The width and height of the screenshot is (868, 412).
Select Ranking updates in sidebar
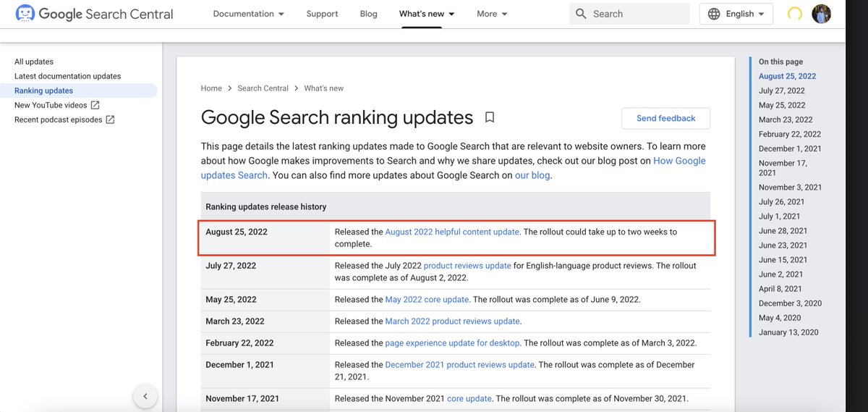pyautogui.click(x=43, y=91)
